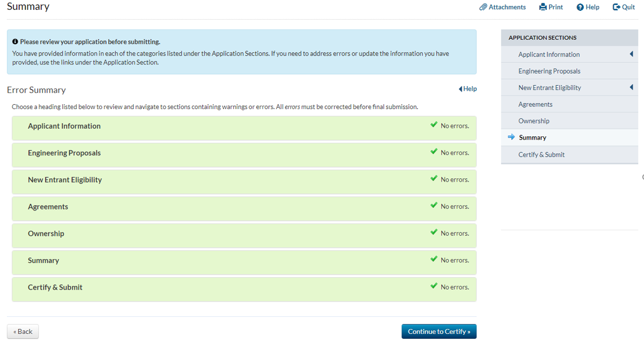Image resolution: width=644 pixels, height=342 pixels.
Task: Click the info icon in the review notice
Action: tap(15, 42)
